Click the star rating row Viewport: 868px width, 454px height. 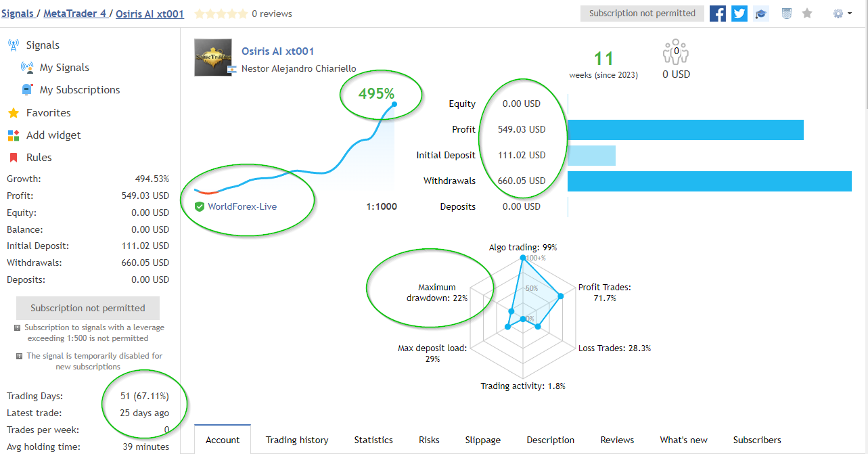(221, 14)
